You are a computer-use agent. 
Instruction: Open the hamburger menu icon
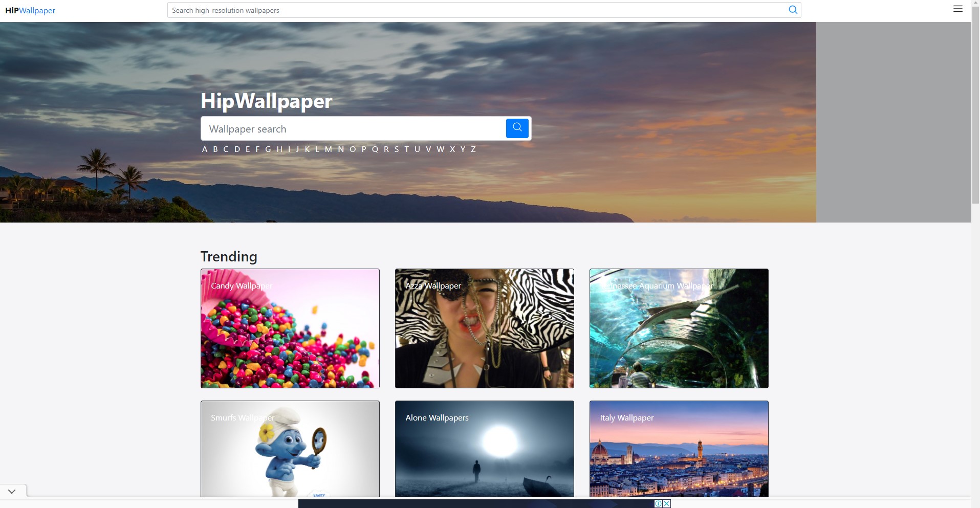point(958,9)
